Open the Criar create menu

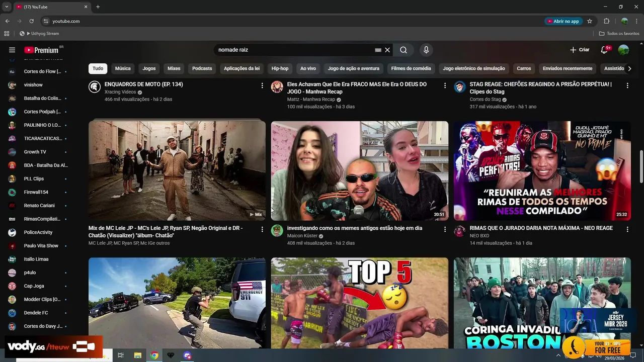(580, 50)
